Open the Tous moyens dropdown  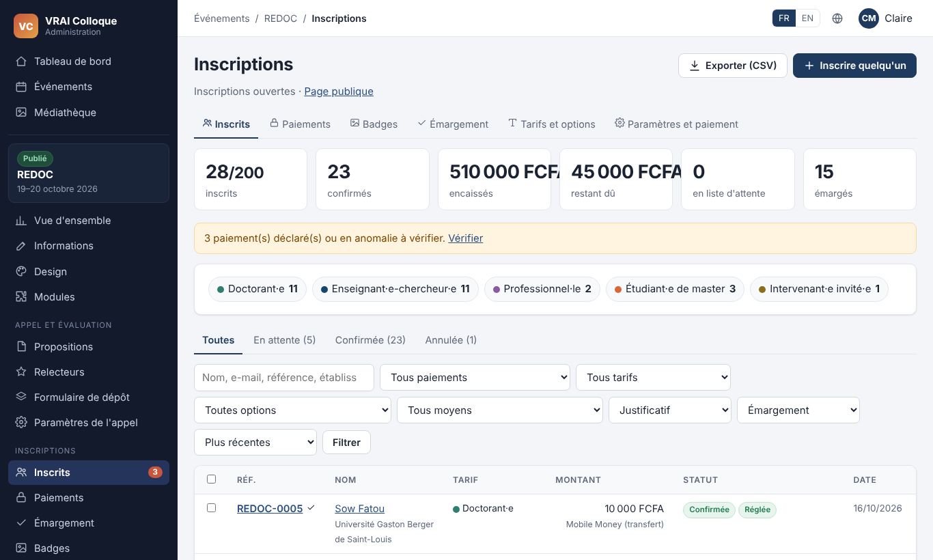click(500, 410)
